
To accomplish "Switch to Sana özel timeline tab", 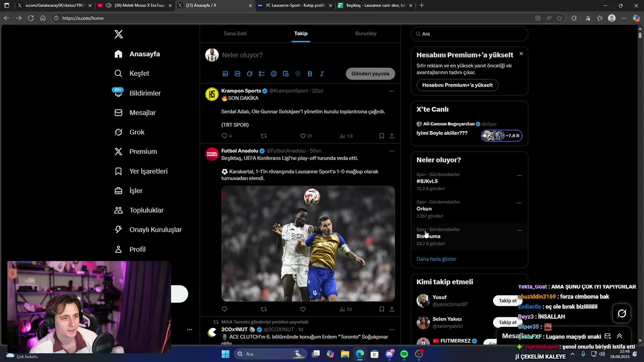I will 235,33.
